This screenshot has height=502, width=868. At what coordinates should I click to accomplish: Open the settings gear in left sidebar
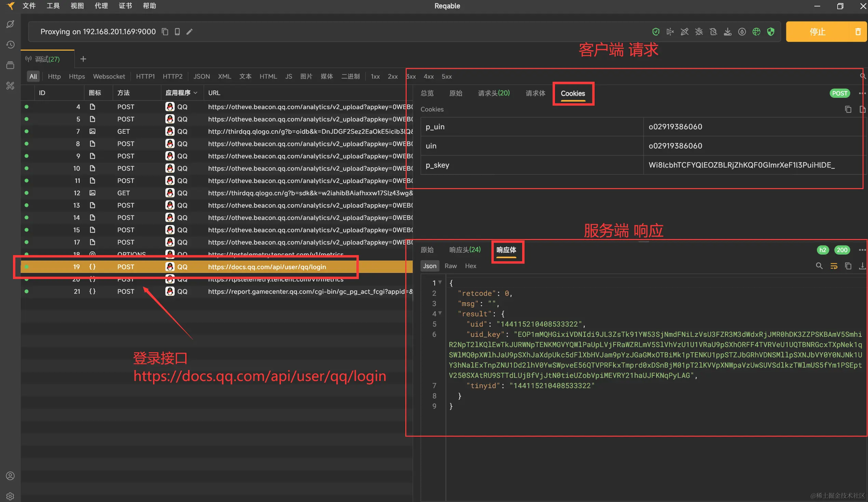tap(10, 496)
